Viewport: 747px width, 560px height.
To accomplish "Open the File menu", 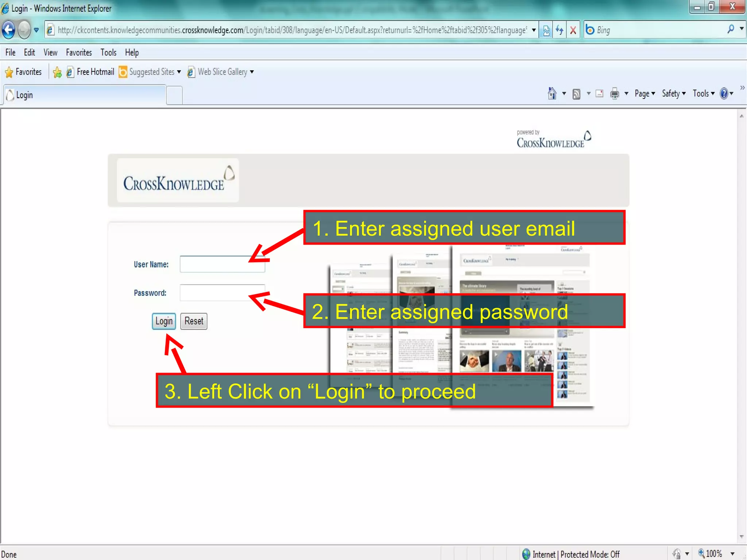I will 10,52.
